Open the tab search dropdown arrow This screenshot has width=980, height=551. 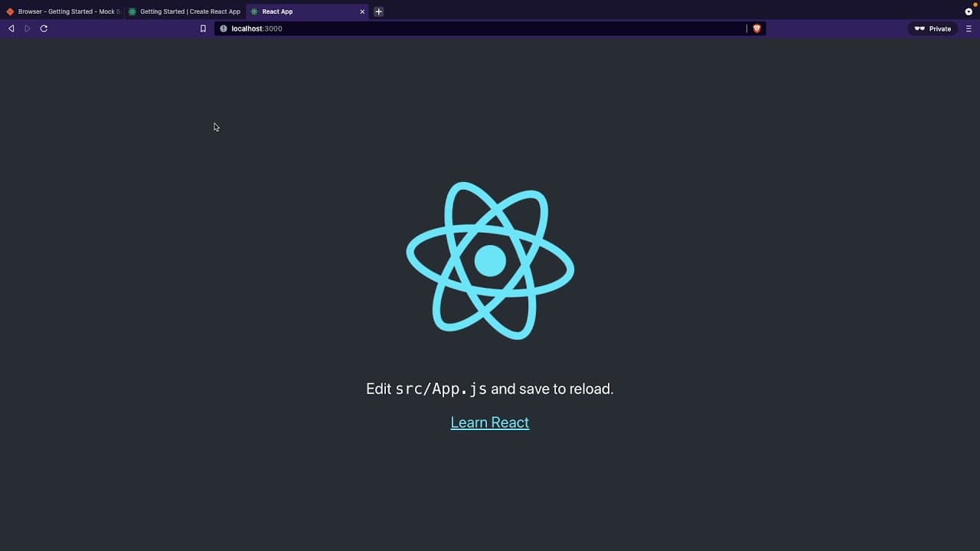(x=969, y=11)
